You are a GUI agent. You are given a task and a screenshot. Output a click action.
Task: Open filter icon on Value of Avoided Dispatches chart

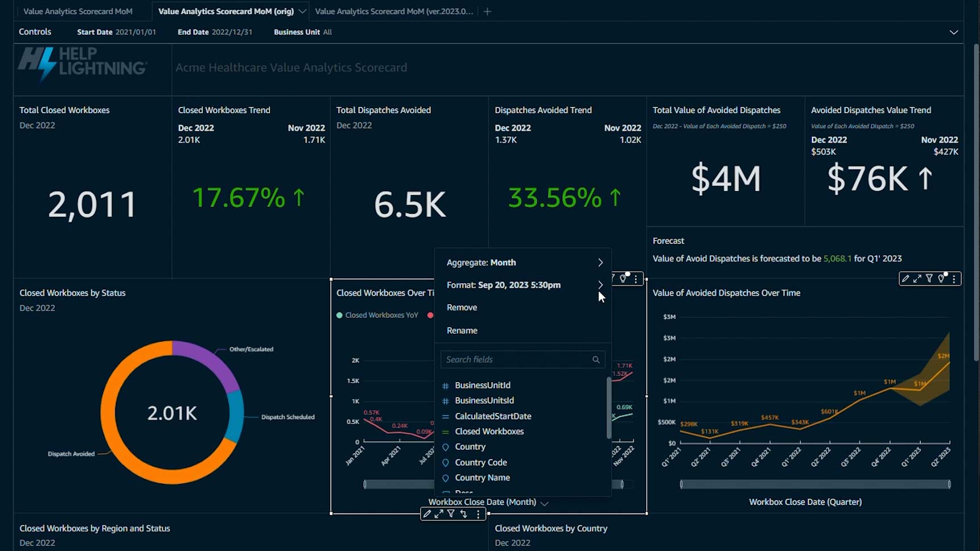pyautogui.click(x=929, y=279)
